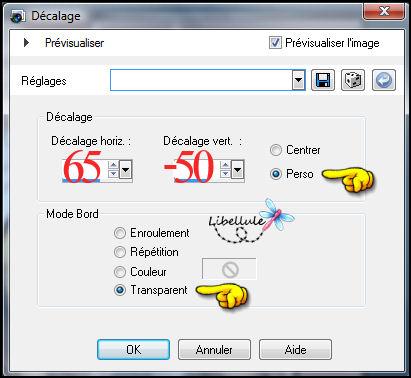The image size is (411, 378).
Task: Choose Répétition edge mode
Action: point(120,252)
